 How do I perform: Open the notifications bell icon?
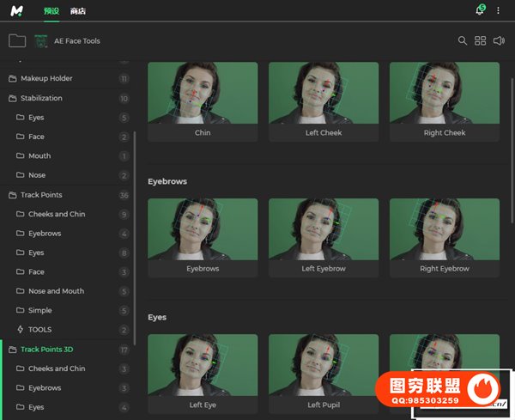(480, 10)
